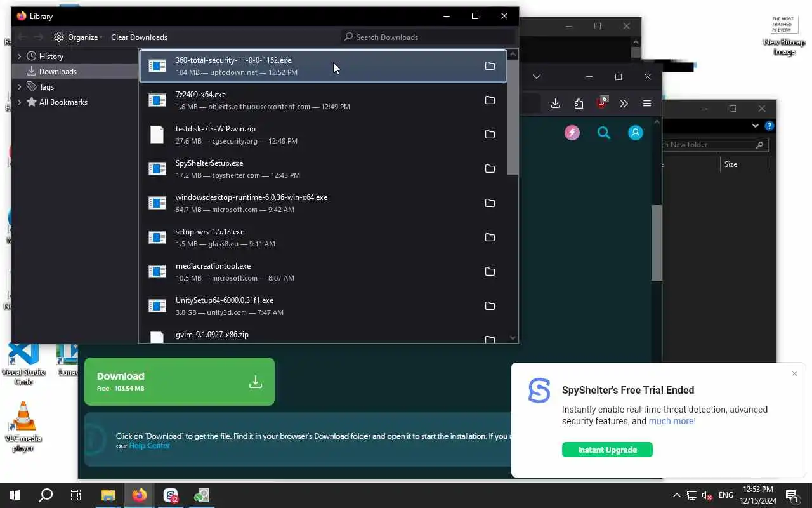Click Firefox page vertical scrollbar
The width and height of the screenshot is (812, 508).
click(657, 243)
